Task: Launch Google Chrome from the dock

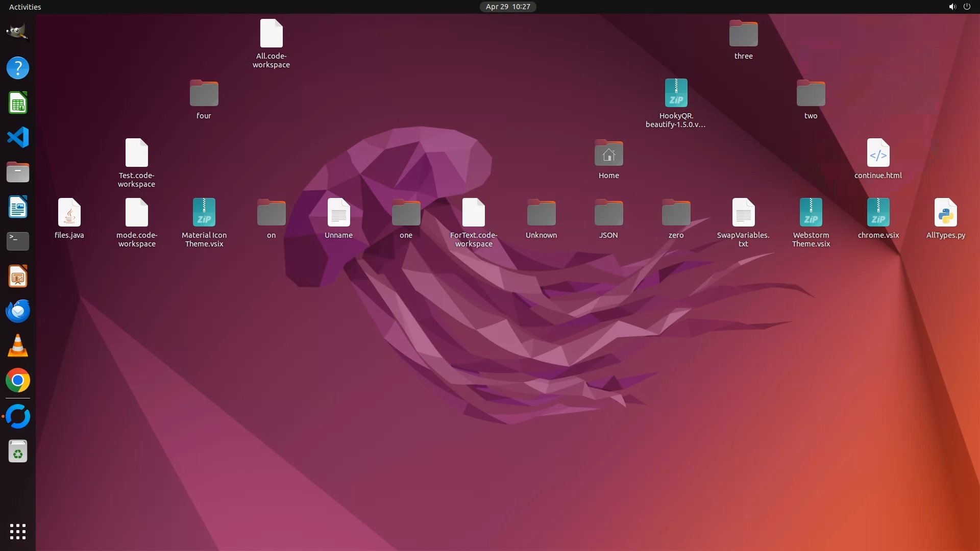Action: 18,381
